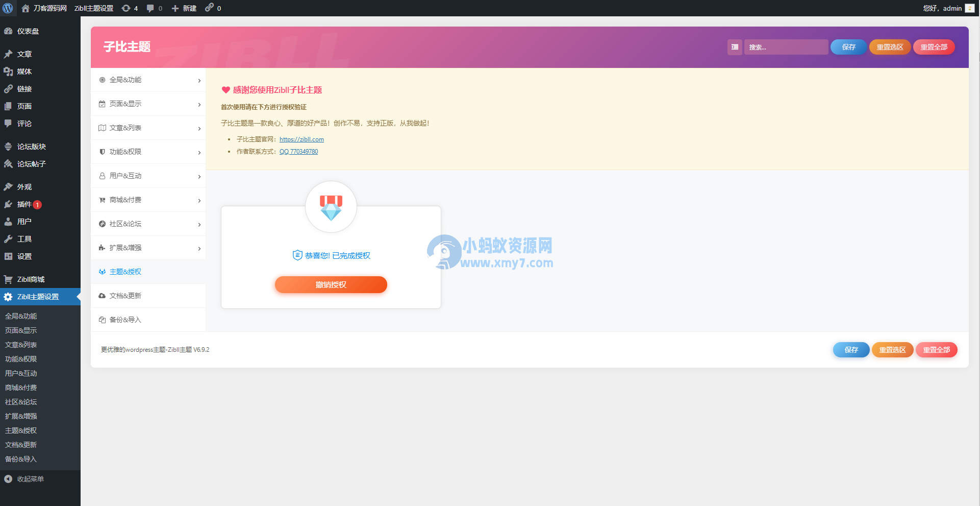Screen dimensions: 980x506
Task: Expand the 文章&列表 section chevron
Action: pos(199,129)
